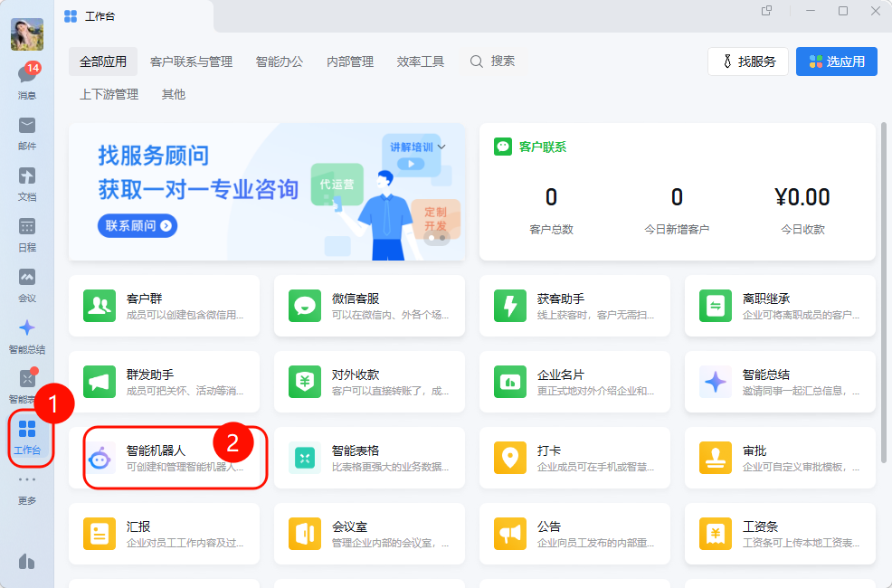Image resolution: width=892 pixels, height=588 pixels.
Task: Switch to 其他 tab
Action: coord(174,94)
